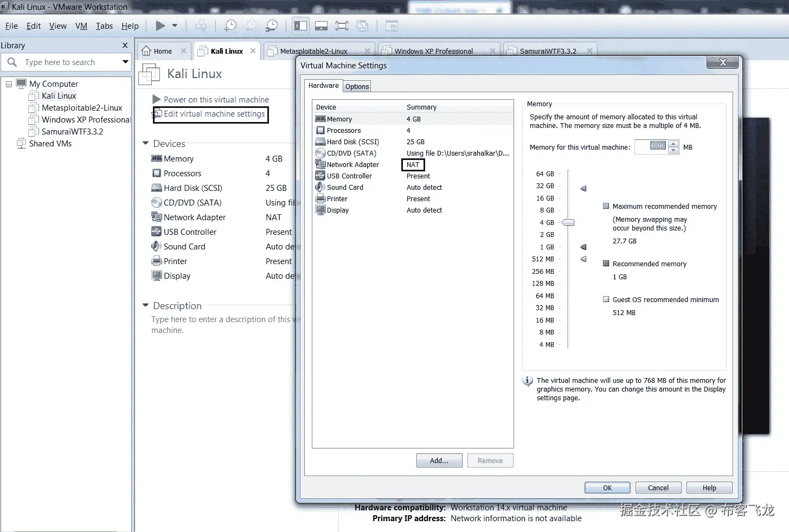Open the View menu
The height and width of the screenshot is (532, 789).
[x=58, y=25]
